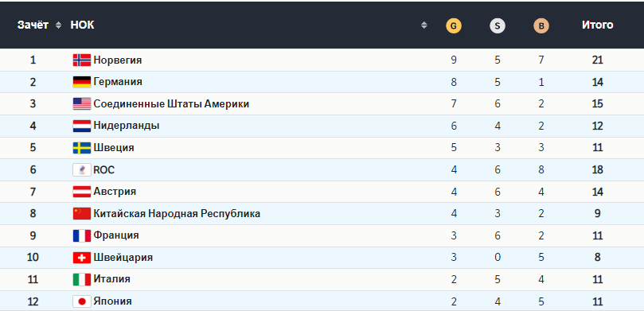
Task: Click the Japan flag icon
Action: pos(82,301)
